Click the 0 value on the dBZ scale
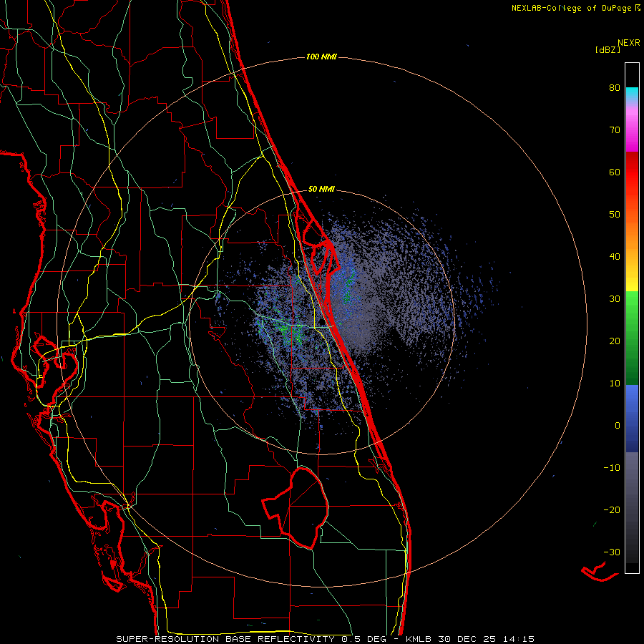Viewport: 644px width, 644px height. [618, 426]
